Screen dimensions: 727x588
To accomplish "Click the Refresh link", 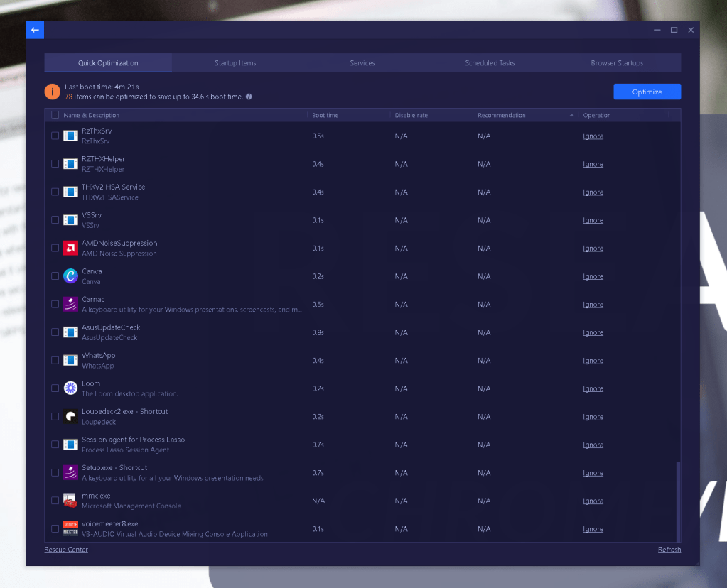I will (669, 550).
